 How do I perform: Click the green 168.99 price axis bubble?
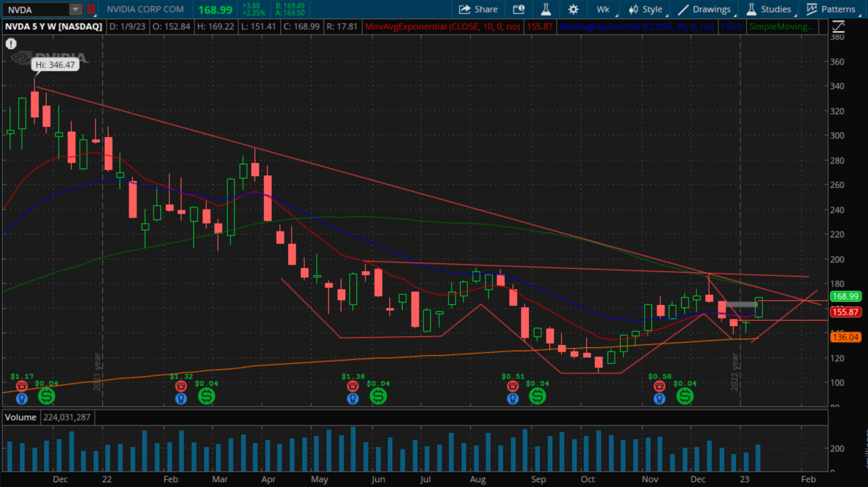(x=846, y=297)
